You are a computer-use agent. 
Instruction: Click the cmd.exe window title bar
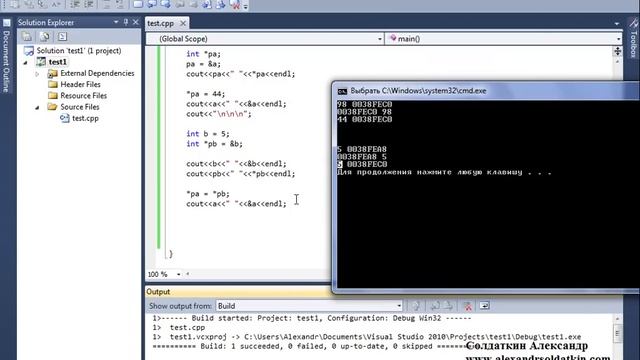tap(486, 91)
